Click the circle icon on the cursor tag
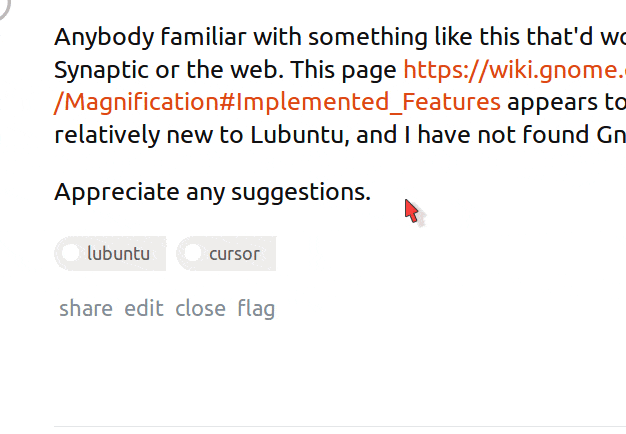The height and width of the screenshot is (434, 626). point(193,253)
